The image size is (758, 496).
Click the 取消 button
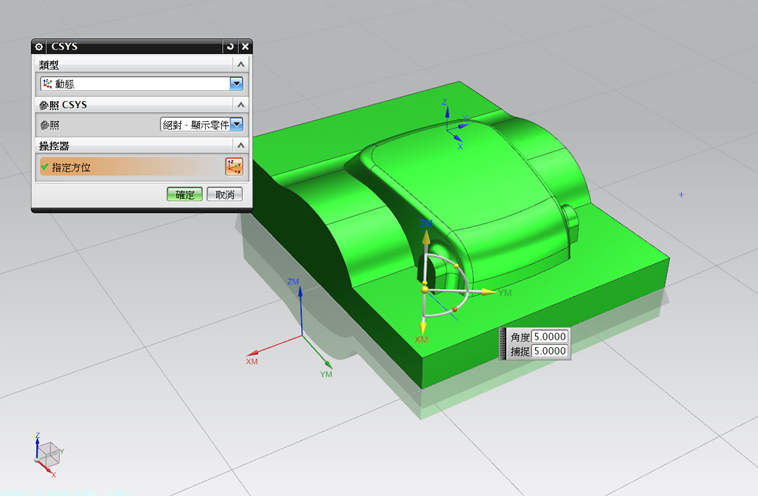(x=226, y=195)
